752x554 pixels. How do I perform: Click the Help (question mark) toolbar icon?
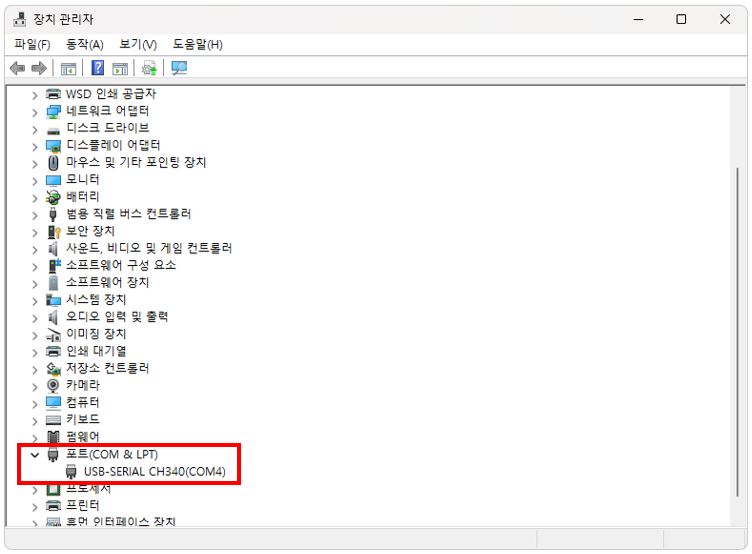tap(98, 68)
